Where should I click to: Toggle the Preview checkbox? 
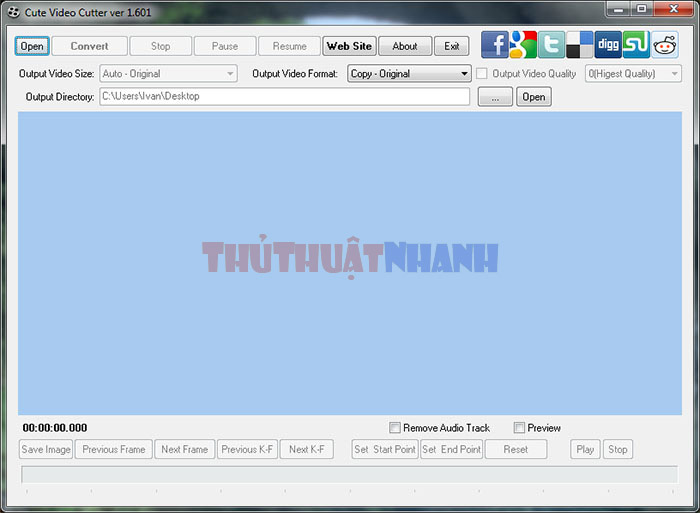[519, 428]
